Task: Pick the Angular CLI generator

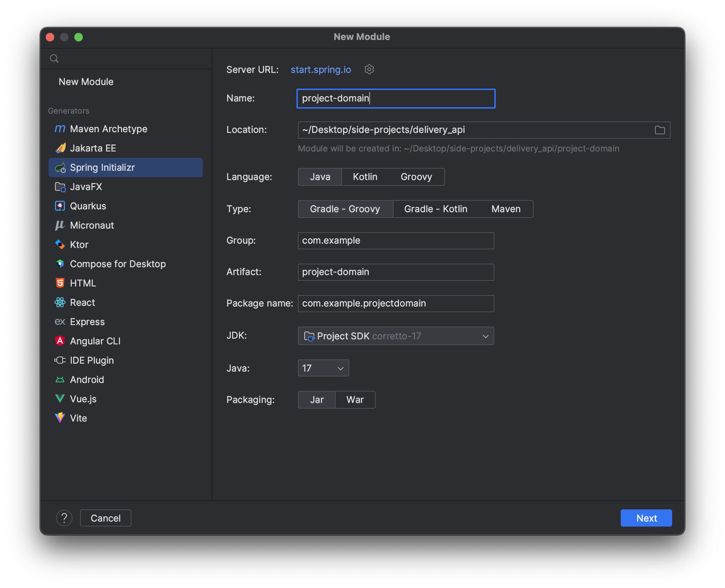Action: tap(95, 341)
